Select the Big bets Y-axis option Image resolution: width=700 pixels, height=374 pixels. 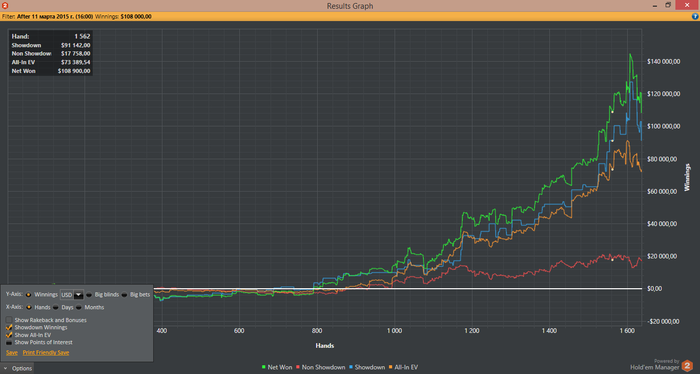[x=124, y=295]
